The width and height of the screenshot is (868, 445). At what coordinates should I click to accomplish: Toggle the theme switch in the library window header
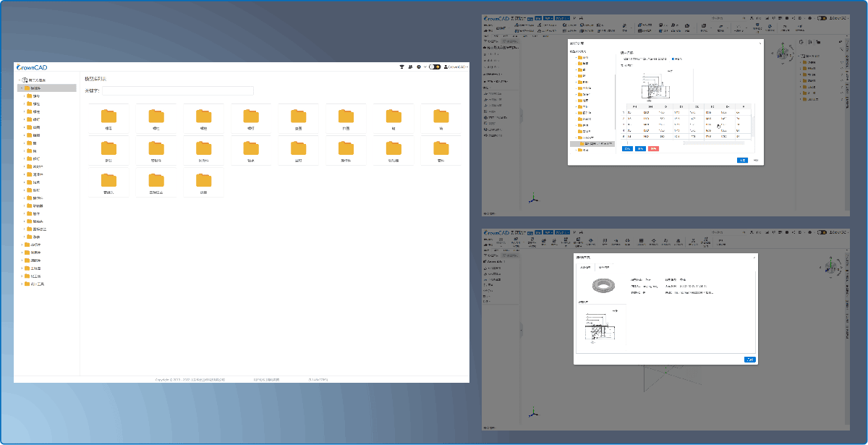435,67
